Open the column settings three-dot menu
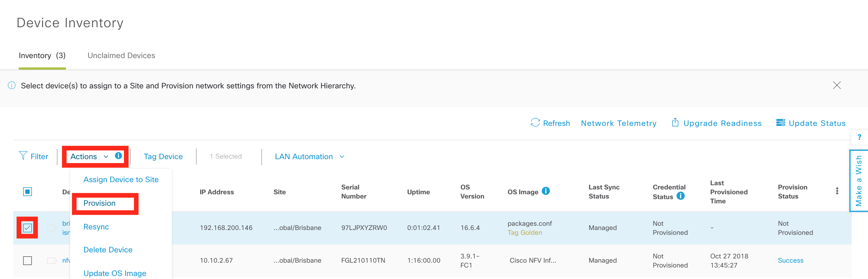Screen dimensions: 868x279 [x=837, y=191]
